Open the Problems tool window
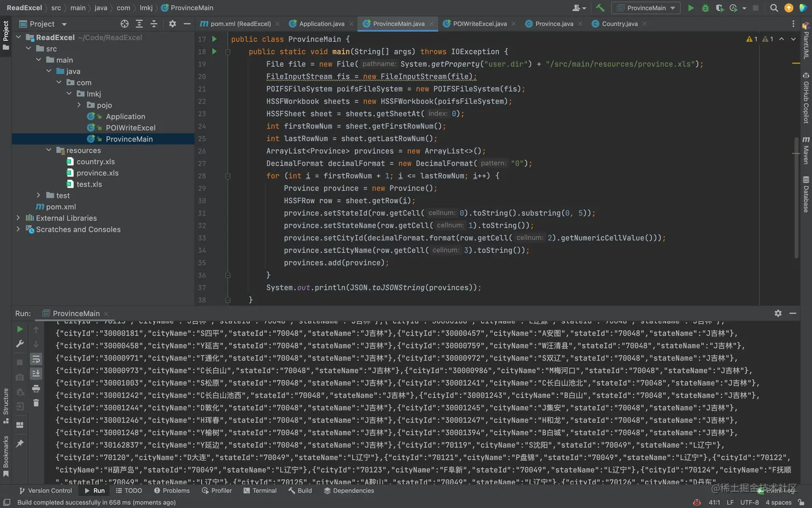812x508 pixels. click(172, 491)
